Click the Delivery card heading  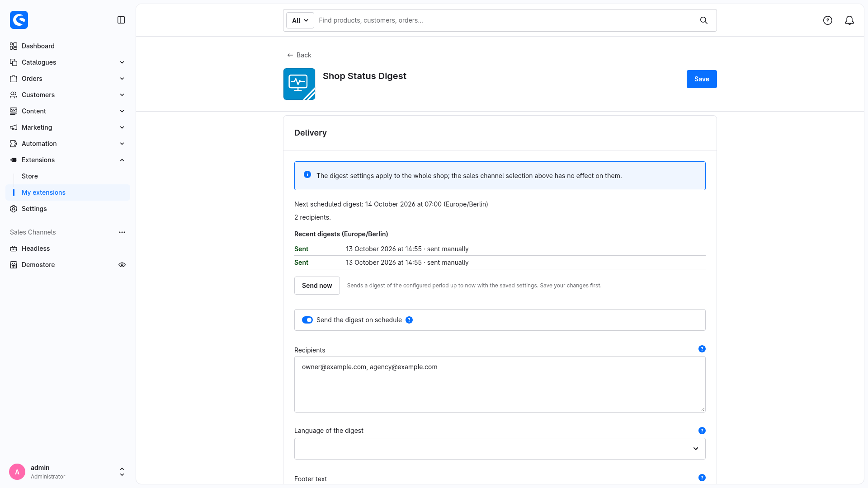click(x=310, y=133)
